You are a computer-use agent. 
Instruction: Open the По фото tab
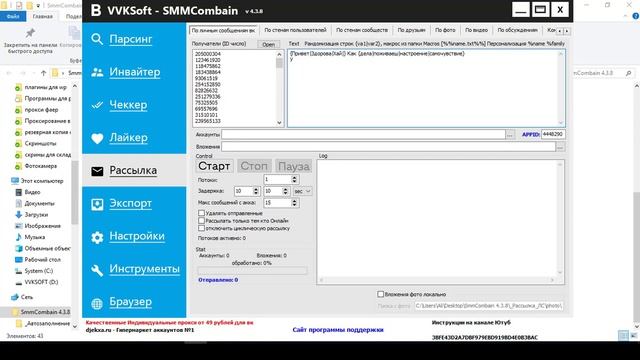[445, 30]
